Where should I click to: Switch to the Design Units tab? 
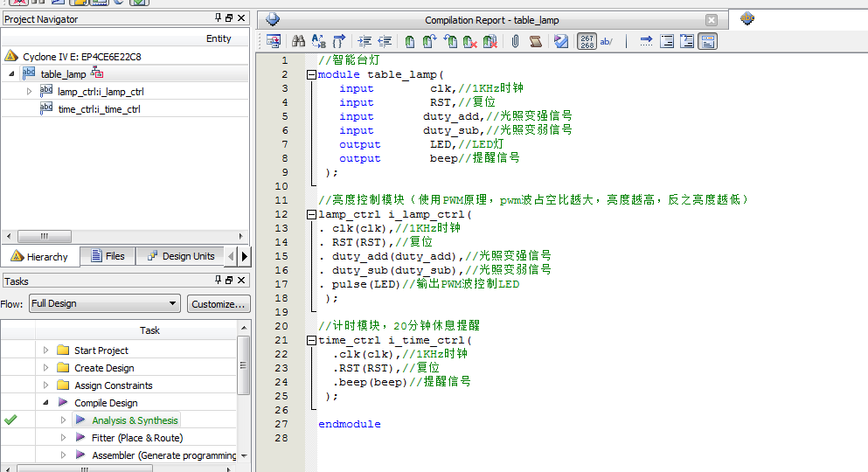[x=180, y=256]
